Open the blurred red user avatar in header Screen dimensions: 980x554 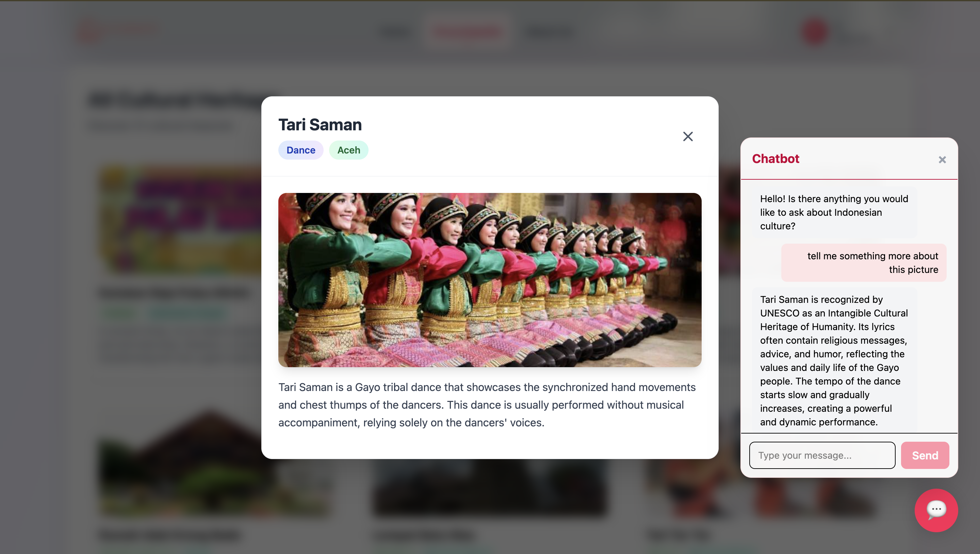coord(814,32)
